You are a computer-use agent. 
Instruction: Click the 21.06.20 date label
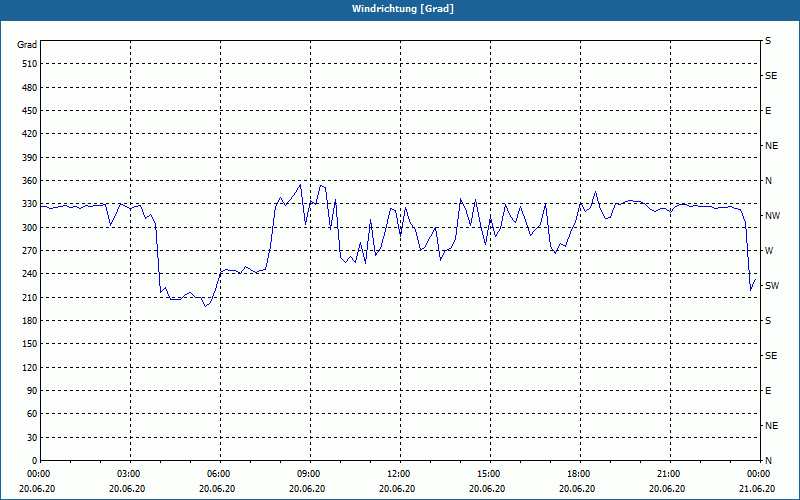757,488
